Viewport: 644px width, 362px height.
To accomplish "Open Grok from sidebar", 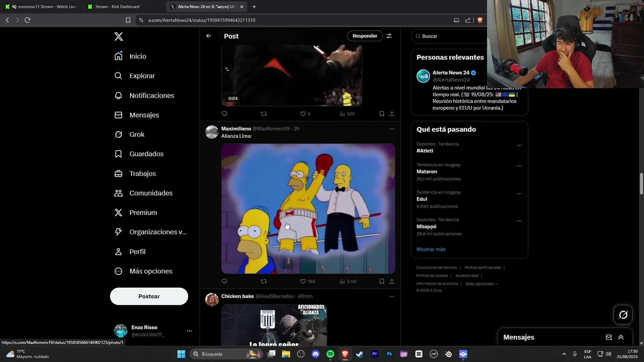I will [x=129, y=134].
